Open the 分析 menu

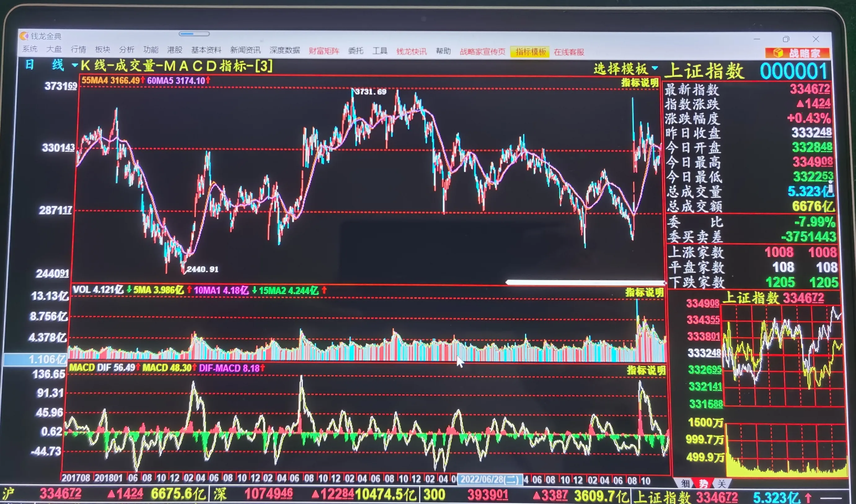(x=126, y=50)
